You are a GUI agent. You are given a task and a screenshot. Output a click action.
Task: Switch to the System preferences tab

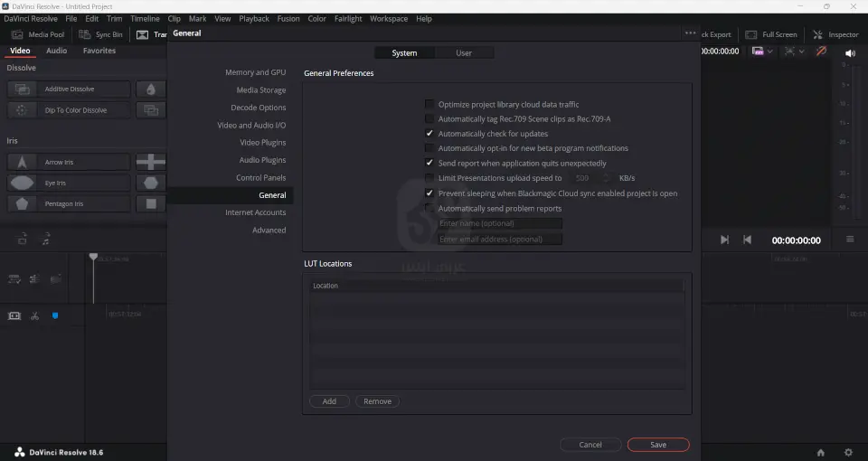(x=405, y=53)
